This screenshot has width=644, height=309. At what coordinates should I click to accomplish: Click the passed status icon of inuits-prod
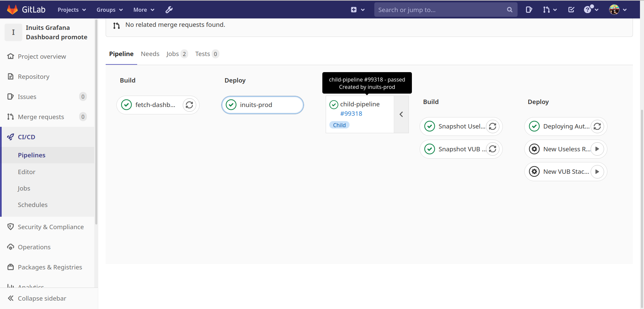tap(231, 105)
